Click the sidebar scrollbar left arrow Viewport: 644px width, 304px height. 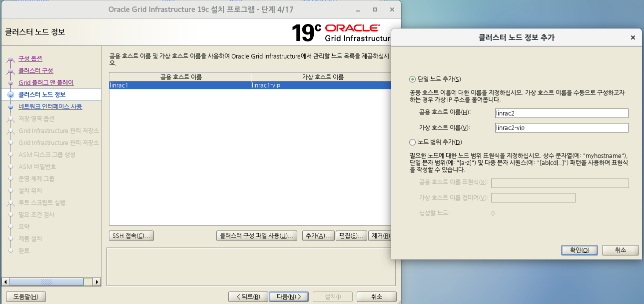tap(5, 282)
